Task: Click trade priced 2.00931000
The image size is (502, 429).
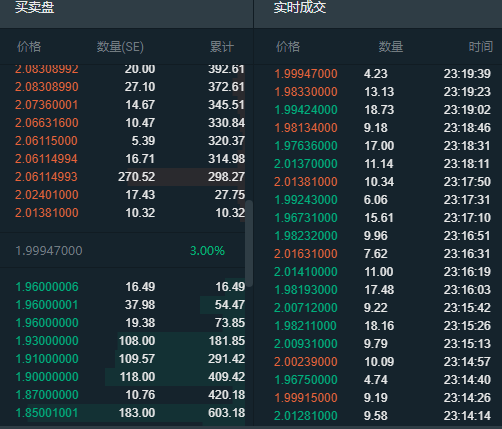Action: (378, 344)
